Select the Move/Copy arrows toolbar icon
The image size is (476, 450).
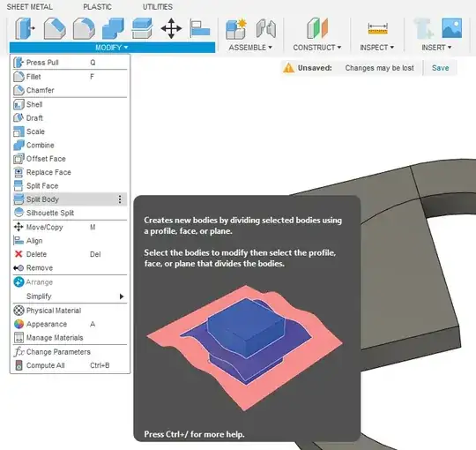(x=171, y=28)
